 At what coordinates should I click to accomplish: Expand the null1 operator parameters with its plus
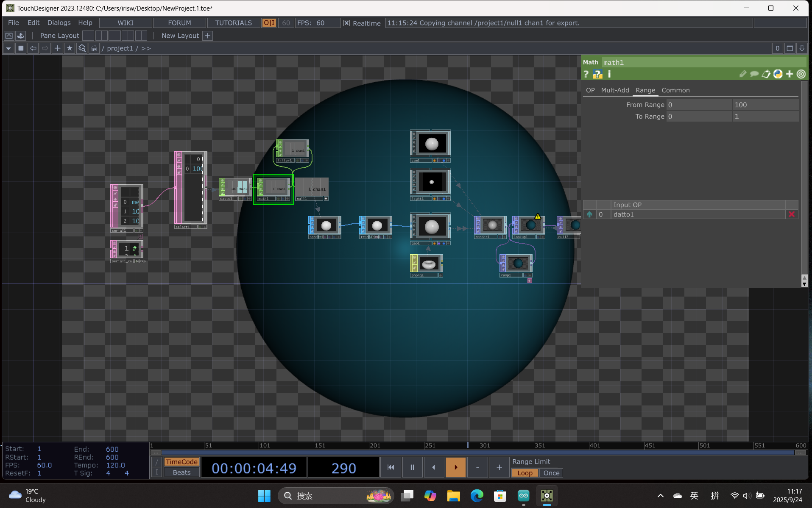tap(326, 198)
